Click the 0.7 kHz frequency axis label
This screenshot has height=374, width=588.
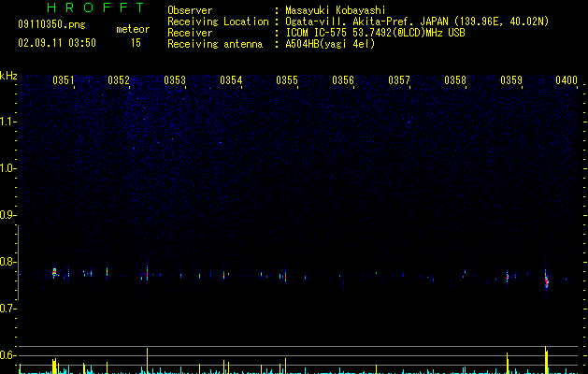7,309
